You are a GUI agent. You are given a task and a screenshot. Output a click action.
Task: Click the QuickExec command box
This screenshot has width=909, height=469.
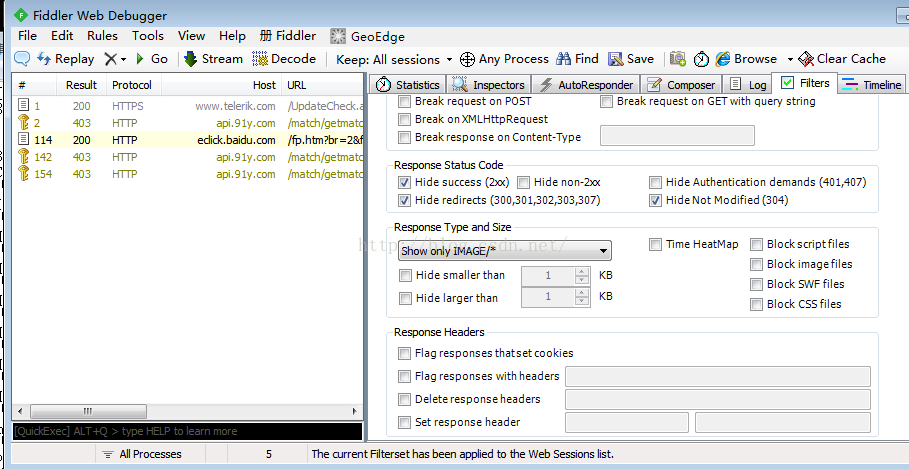pyautogui.click(x=188, y=431)
